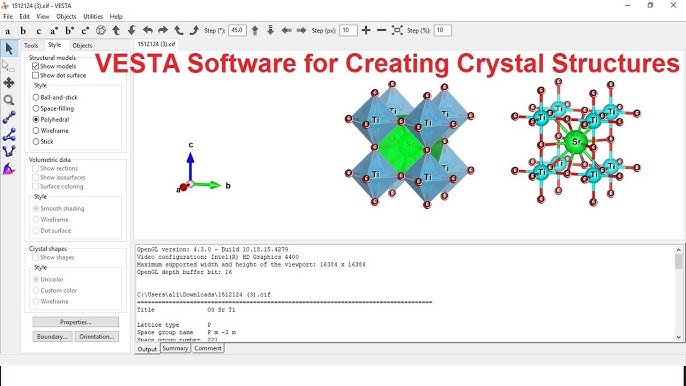Select the arrow pointer tool in sidebar
The height and width of the screenshot is (386, 686).
[9, 48]
